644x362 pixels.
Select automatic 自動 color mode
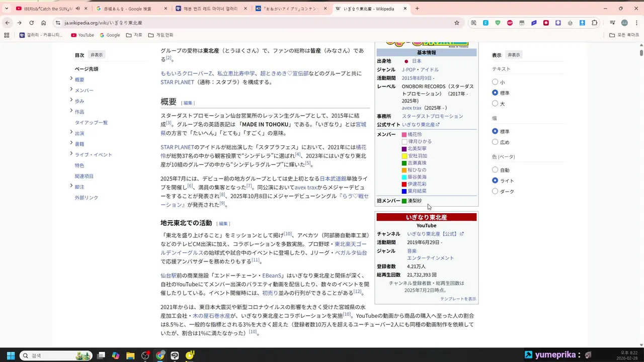pyautogui.click(x=495, y=170)
